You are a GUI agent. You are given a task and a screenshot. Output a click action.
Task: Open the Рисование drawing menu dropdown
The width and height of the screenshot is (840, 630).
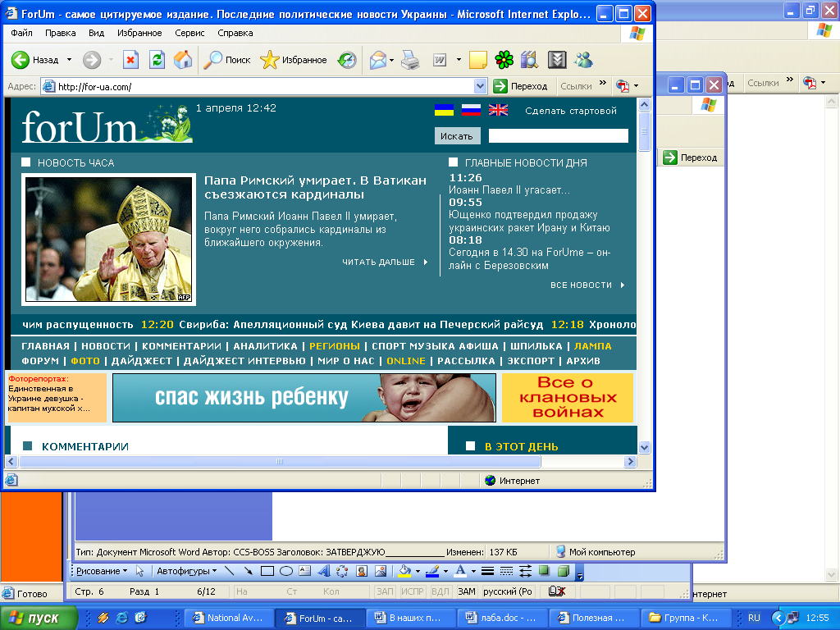coord(102,571)
